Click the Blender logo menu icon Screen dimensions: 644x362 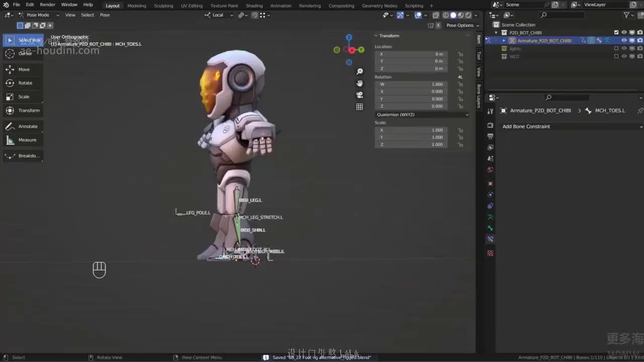click(6, 5)
